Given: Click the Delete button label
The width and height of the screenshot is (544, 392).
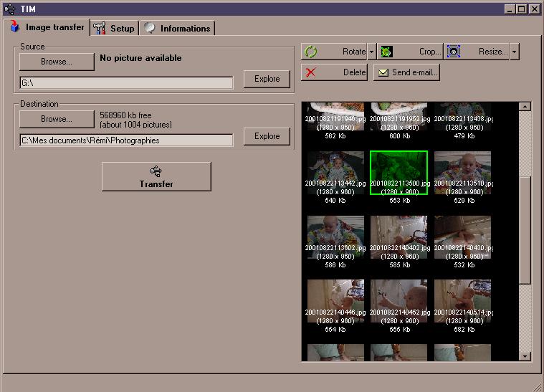Looking at the screenshot, I should point(355,72).
